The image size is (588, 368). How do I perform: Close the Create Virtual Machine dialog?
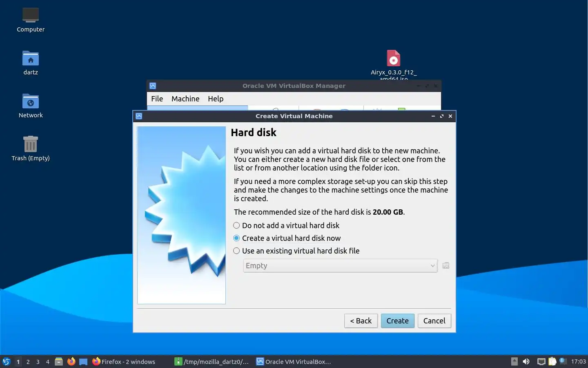tap(450, 116)
